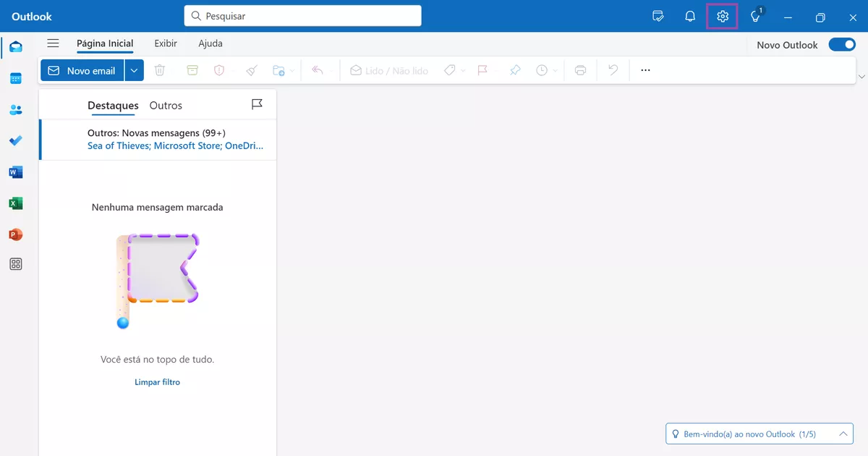The width and height of the screenshot is (868, 456).
Task: Select the Delete icon in the toolbar
Action: [x=159, y=69]
